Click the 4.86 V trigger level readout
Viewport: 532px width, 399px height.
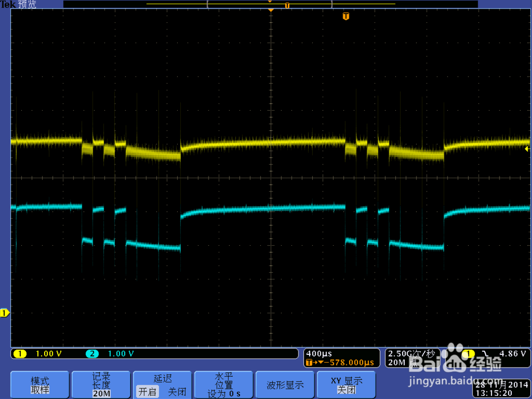[x=512, y=354]
